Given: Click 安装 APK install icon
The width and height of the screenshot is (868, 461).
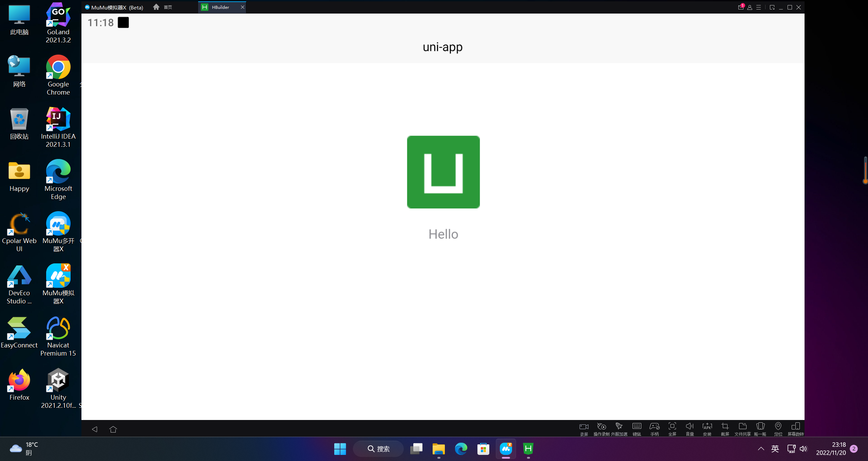Looking at the screenshot, I should click(707, 429).
